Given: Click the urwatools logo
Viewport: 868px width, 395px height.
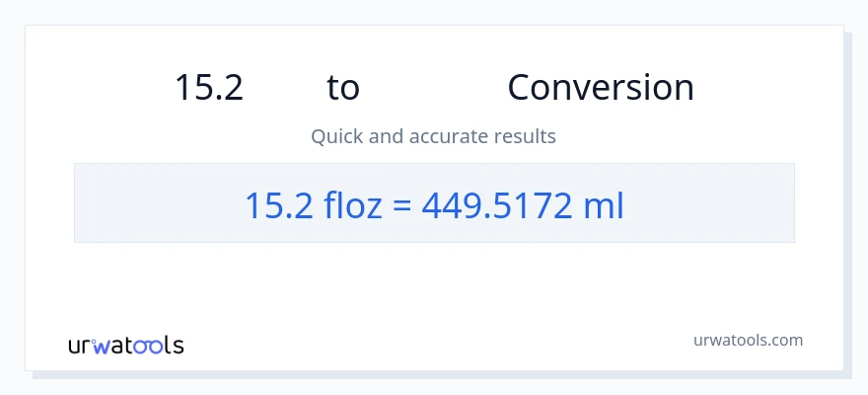Looking at the screenshot, I should pyautogui.click(x=126, y=346).
